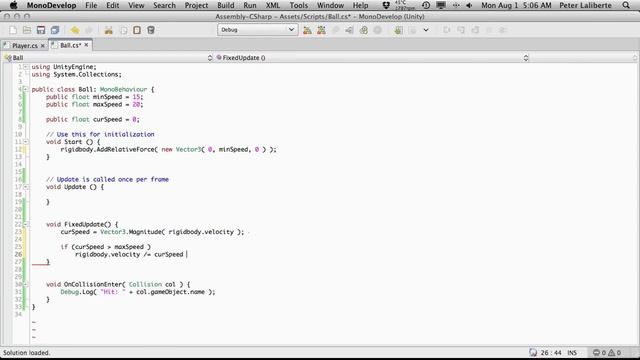Screen dimensions: 640x360
Task: Collapse the FixedUpdate fold at line 22
Action: click(26, 224)
